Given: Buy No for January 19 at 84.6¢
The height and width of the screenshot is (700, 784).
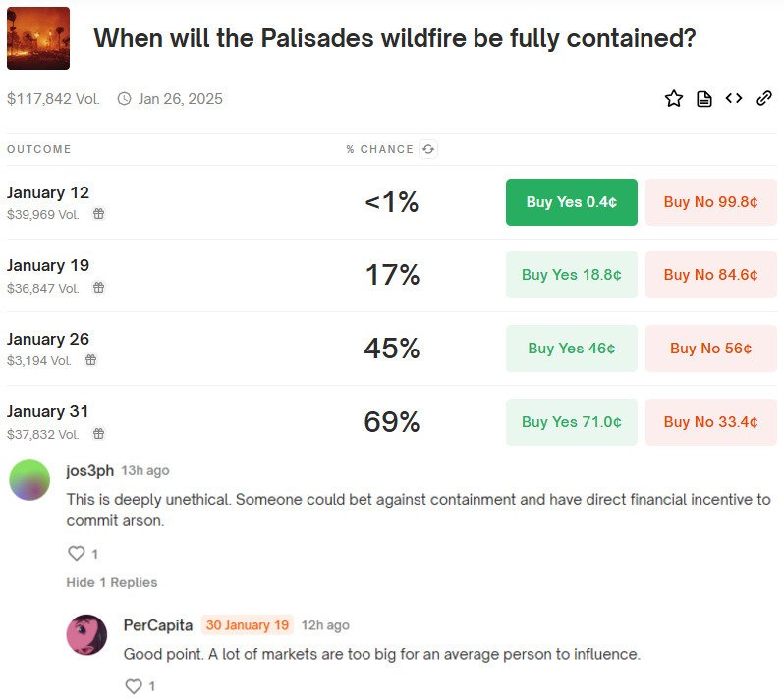Looking at the screenshot, I should (x=710, y=275).
